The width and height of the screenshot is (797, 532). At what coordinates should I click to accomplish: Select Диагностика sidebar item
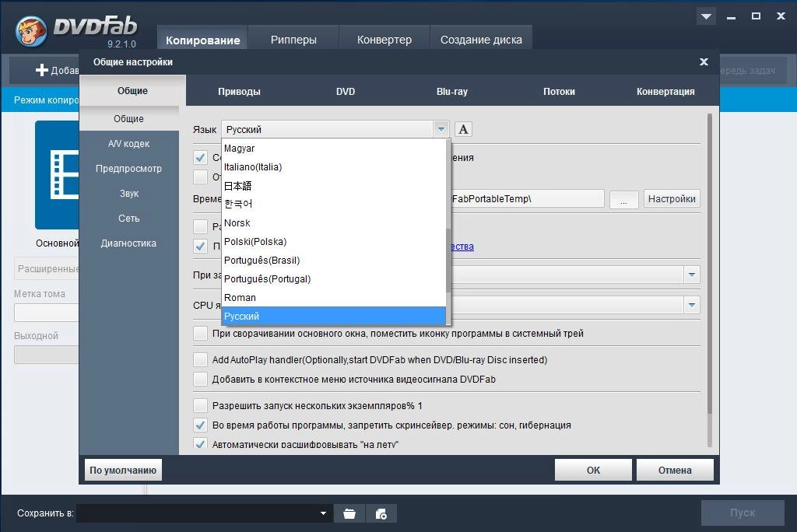[x=128, y=243]
